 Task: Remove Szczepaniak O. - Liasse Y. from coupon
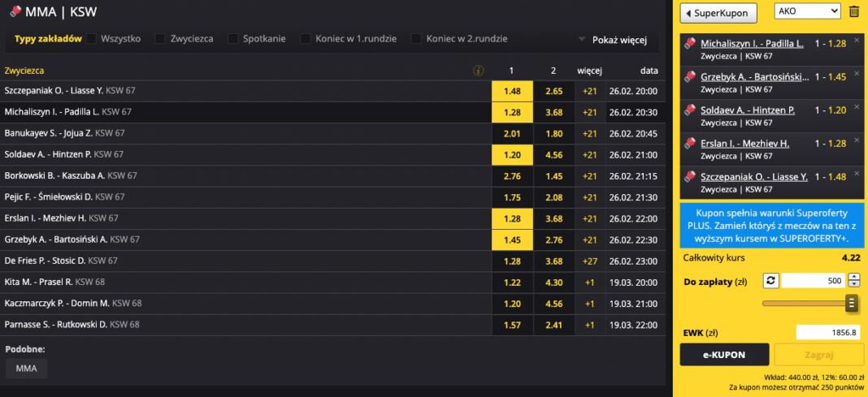857,173
